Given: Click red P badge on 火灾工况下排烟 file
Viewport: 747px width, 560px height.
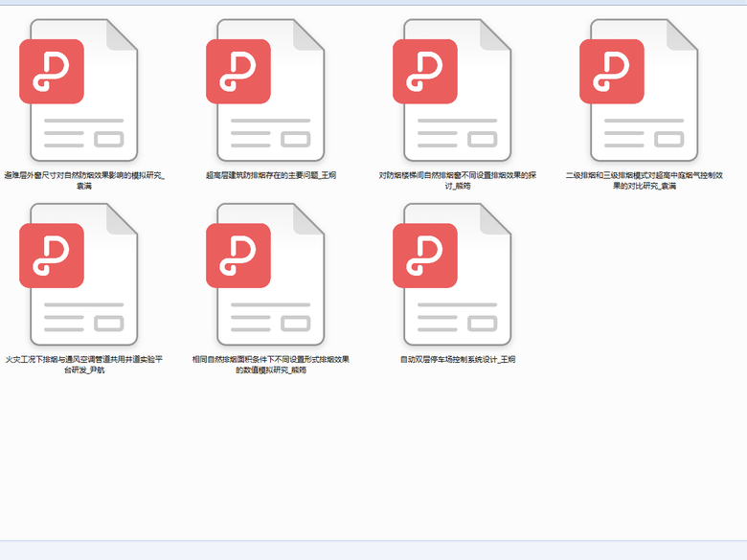Looking at the screenshot, I should 51,256.
